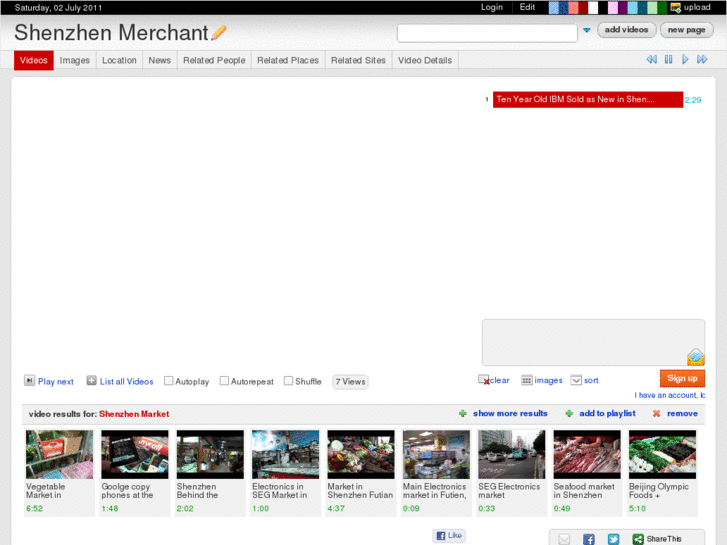Viewport: 727px width, 545px height.
Task: Click the green ShareThis icon
Action: point(638,539)
